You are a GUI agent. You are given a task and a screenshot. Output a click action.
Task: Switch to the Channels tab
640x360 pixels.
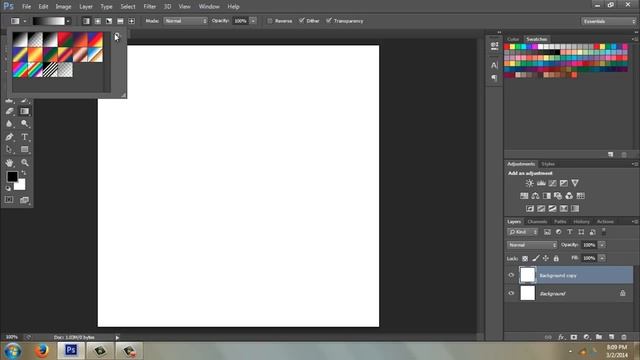pos(537,222)
